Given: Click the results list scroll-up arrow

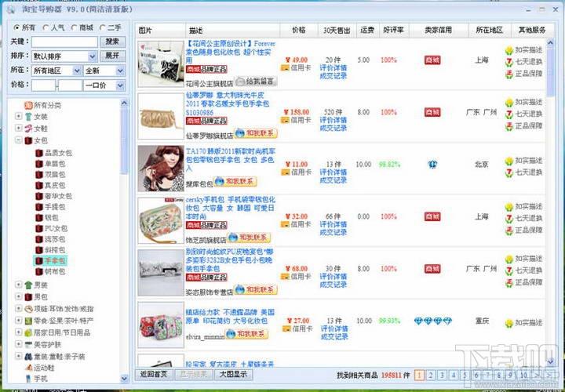Looking at the screenshot, I should [x=550, y=44].
